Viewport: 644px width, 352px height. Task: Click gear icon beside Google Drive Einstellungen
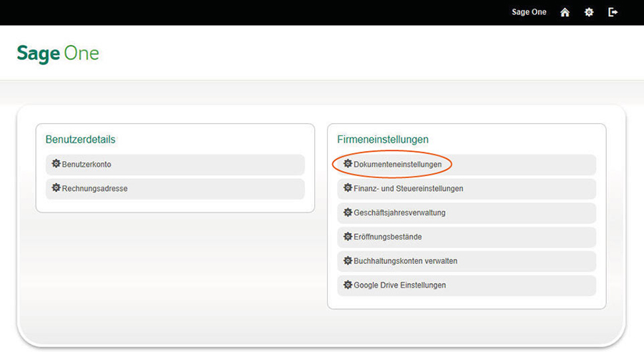[x=348, y=285]
